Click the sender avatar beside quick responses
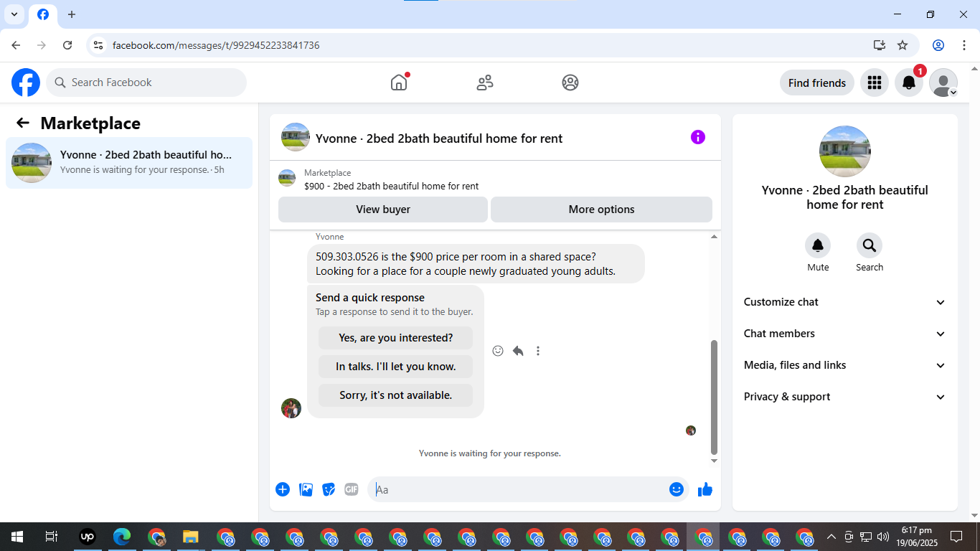Screen dimensions: 980x551 coord(291,408)
